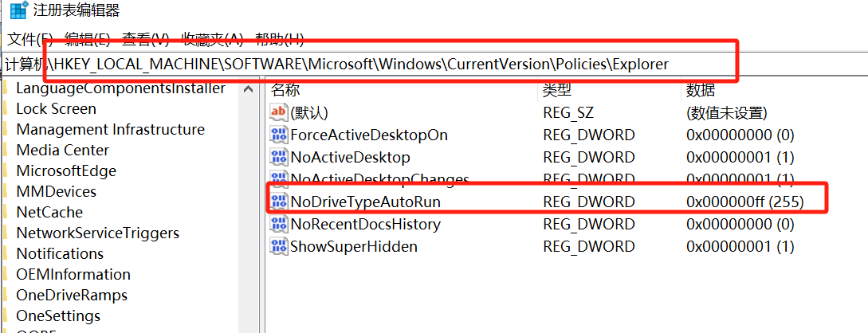The image size is (868, 333).
Task: Click the registry path address bar
Action: pos(434,65)
